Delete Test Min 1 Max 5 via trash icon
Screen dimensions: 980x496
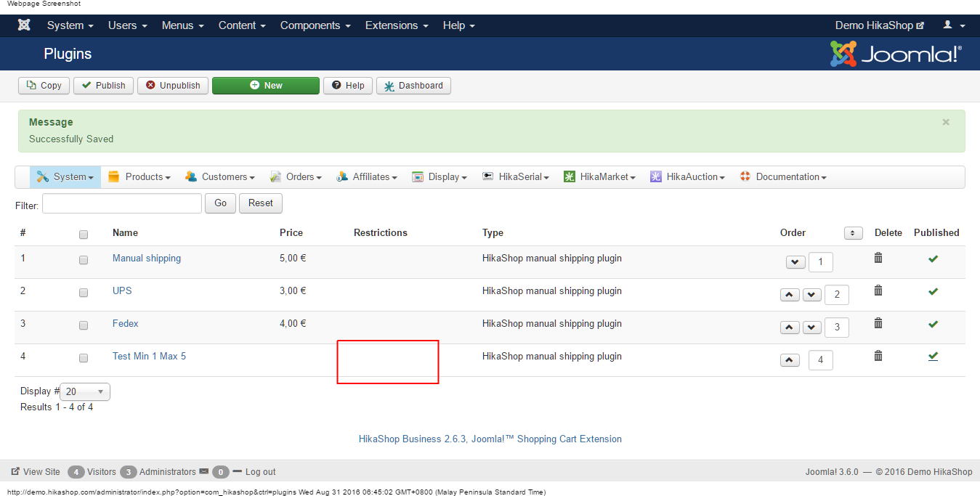tap(878, 356)
